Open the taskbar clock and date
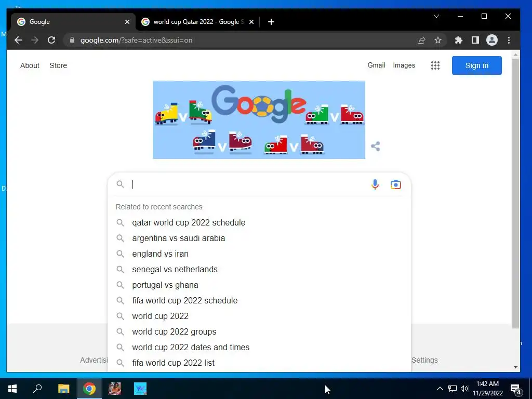Viewport: 532px width, 399px height. (487, 389)
